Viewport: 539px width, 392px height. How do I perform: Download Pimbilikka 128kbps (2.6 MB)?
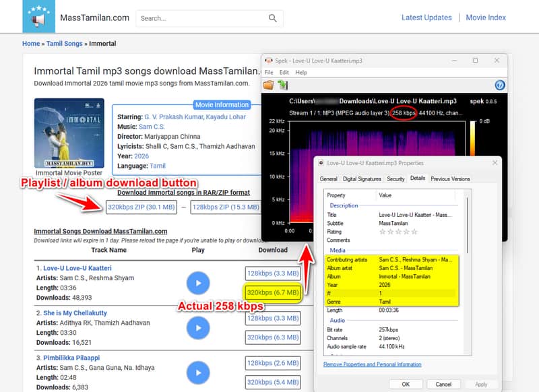tap(273, 363)
